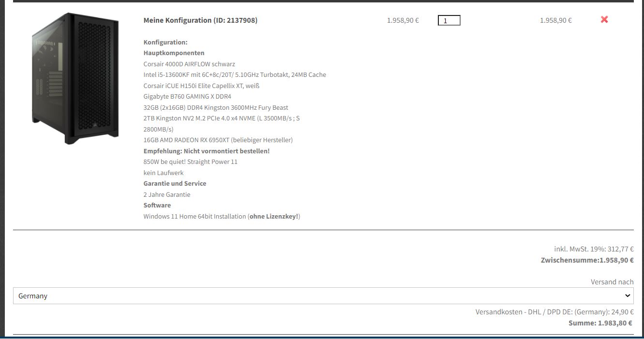Click the Versand nach label
This screenshot has width=644, height=339.
(x=612, y=281)
